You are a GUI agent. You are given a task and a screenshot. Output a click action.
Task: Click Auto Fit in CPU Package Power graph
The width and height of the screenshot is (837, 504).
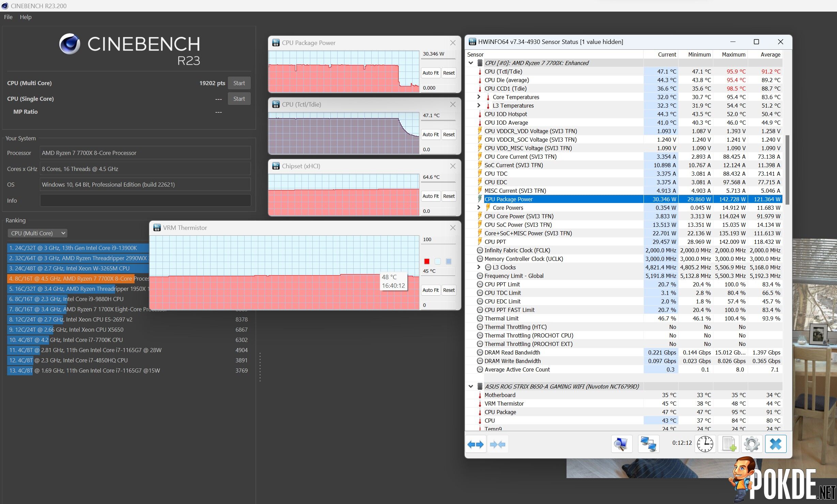[431, 73]
